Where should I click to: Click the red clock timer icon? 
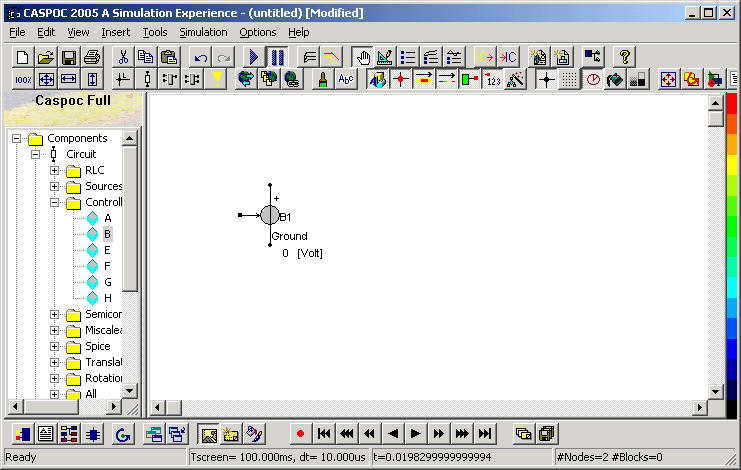coord(593,79)
